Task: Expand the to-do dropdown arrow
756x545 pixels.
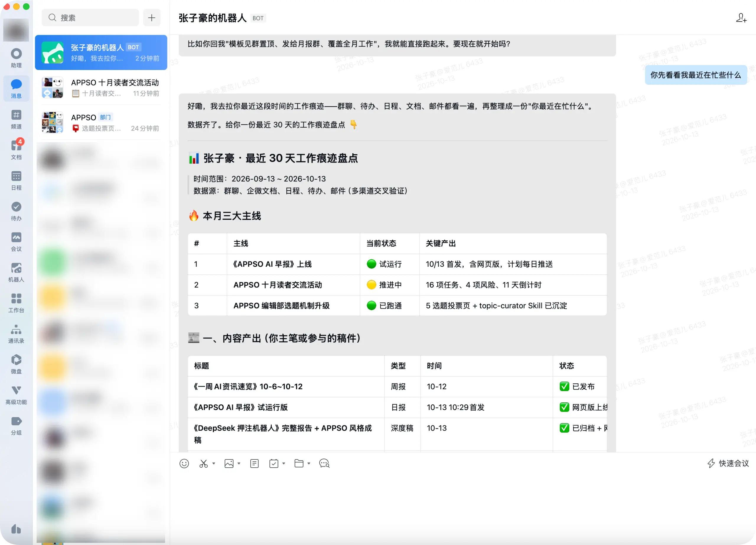Action: point(284,463)
